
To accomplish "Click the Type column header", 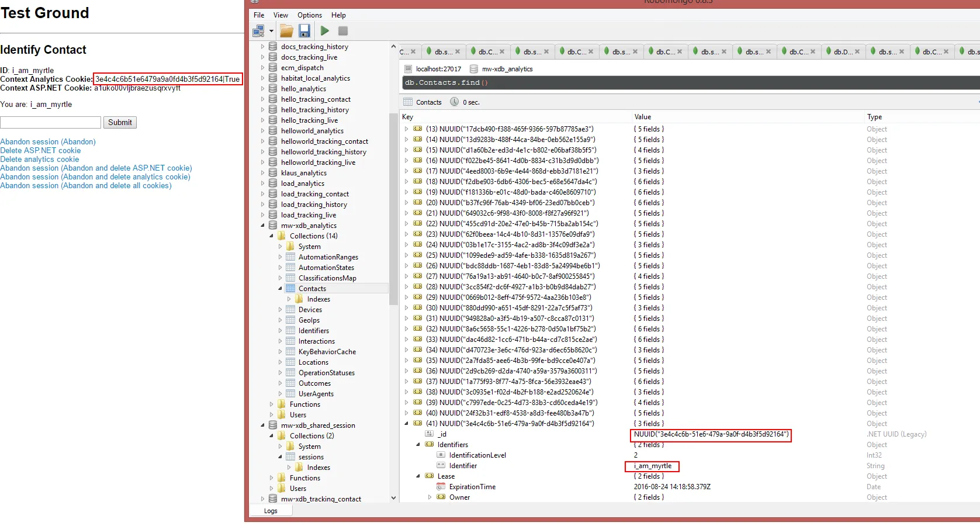I will click(874, 117).
